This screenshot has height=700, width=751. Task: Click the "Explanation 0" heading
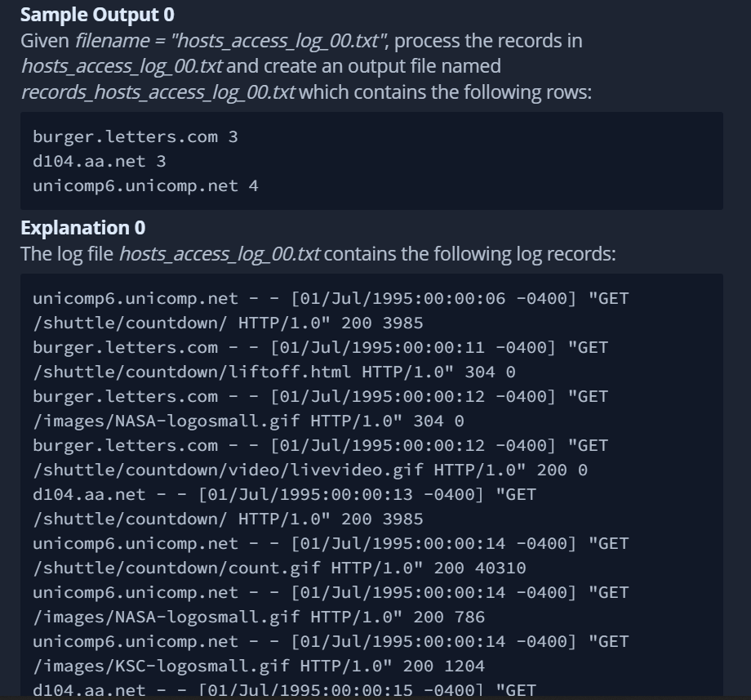pos(82,227)
